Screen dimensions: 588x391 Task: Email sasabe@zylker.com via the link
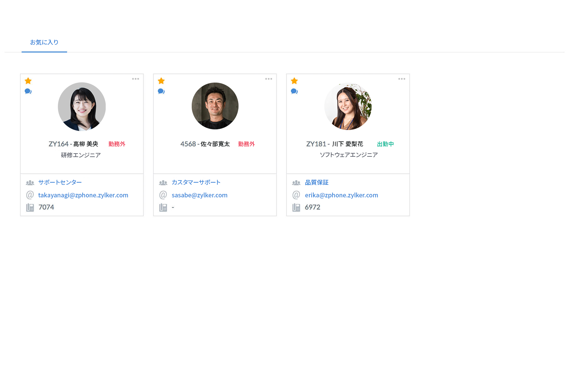pyautogui.click(x=199, y=195)
